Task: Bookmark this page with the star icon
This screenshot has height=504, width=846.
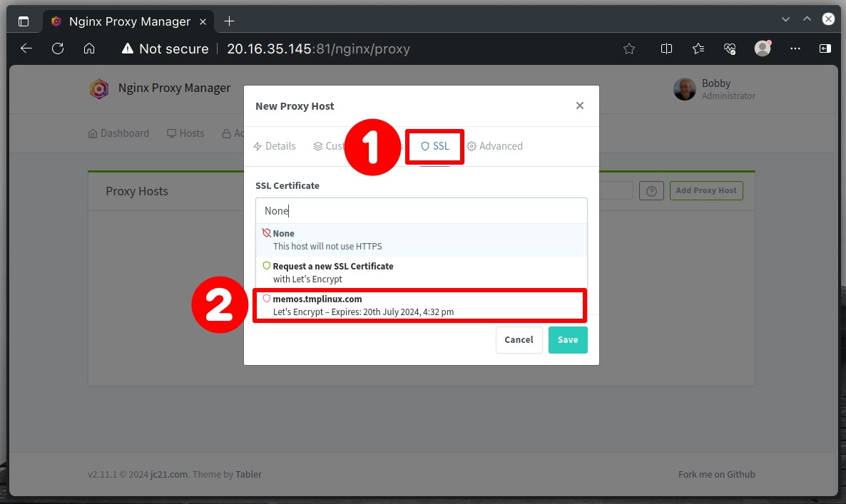Action: pos(628,49)
